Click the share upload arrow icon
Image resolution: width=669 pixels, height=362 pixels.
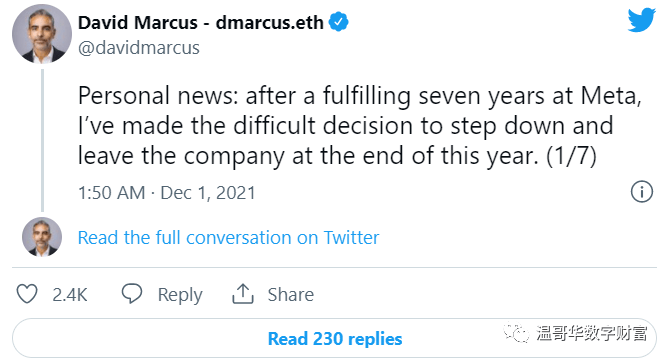click(243, 294)
